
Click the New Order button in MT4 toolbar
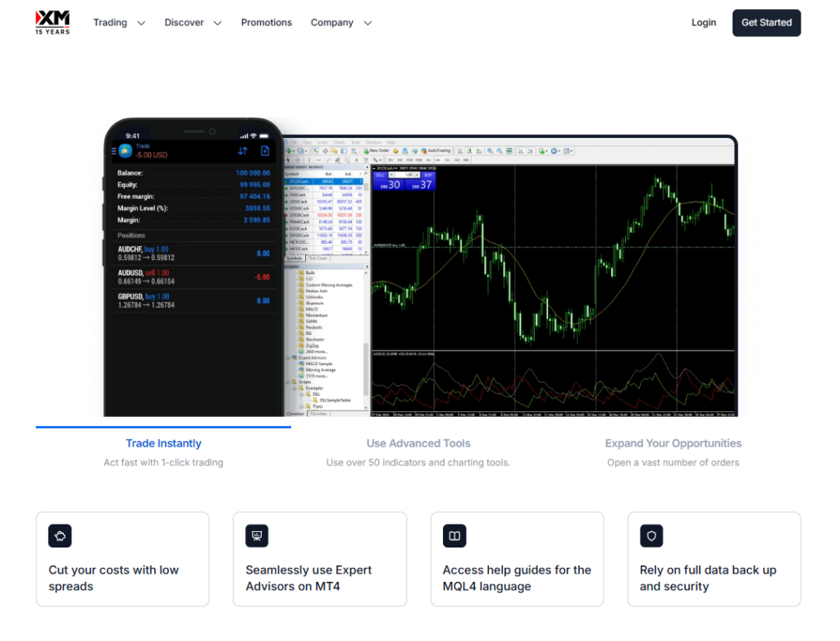pyautogui.click(x=377, y=151)
